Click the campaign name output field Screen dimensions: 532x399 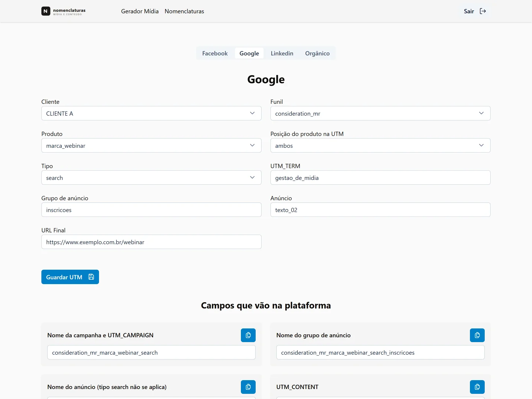151,352
